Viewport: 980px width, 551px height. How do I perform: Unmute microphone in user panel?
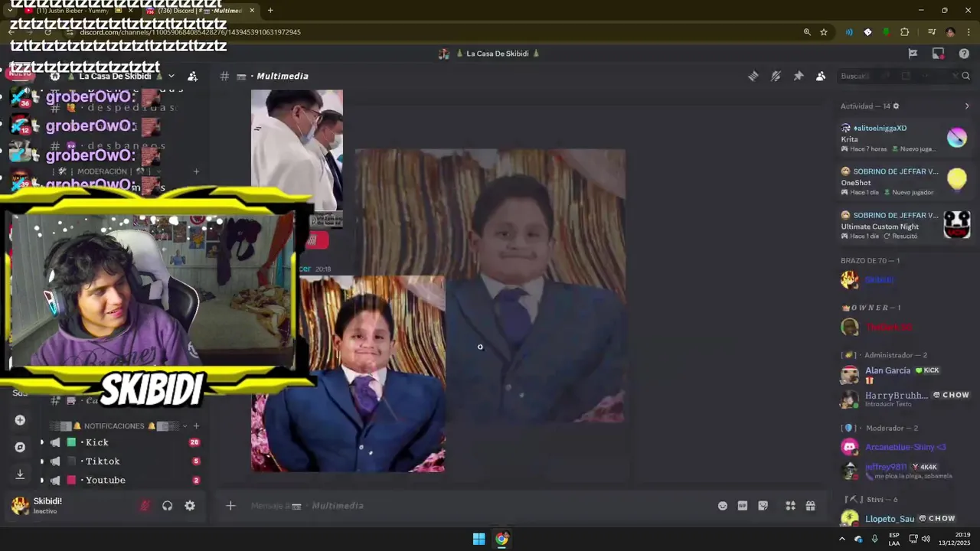pos(144,506)
